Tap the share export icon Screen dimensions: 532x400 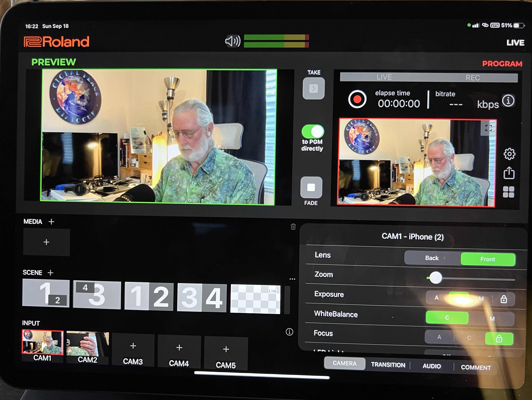pos(509,173)
